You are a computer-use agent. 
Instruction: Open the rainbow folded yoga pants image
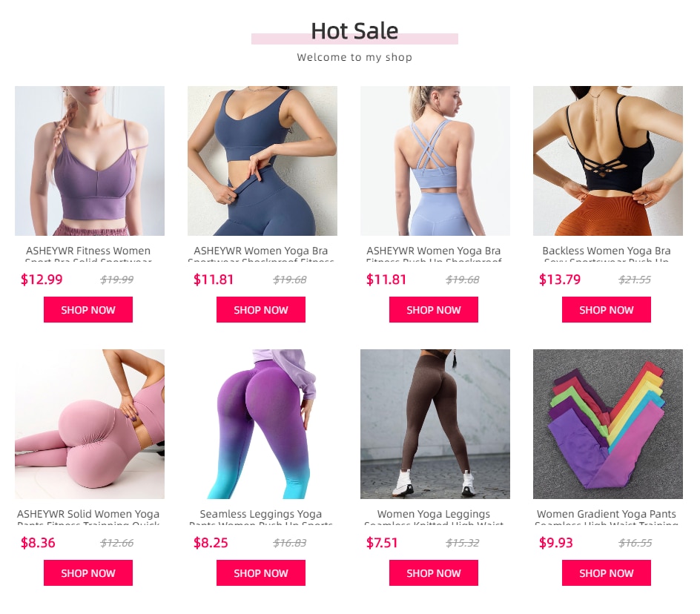(x=607, y=423)
